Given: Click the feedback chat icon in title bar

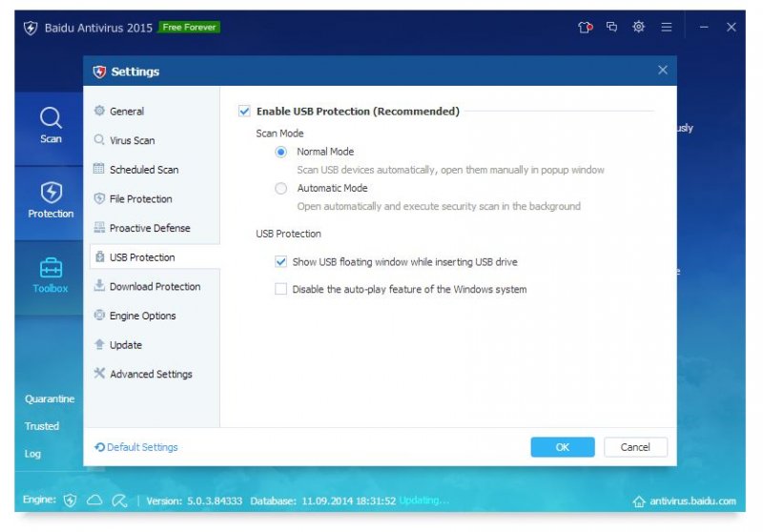Looking at the screenshot, I should pos(611,27).
